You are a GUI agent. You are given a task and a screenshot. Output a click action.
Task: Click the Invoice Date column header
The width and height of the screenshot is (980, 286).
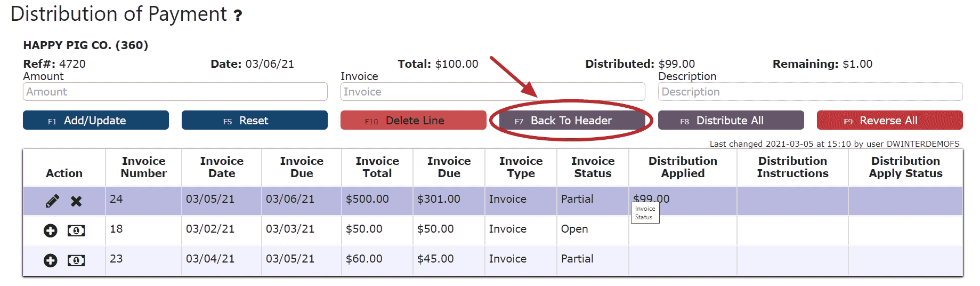pos(222,167)
